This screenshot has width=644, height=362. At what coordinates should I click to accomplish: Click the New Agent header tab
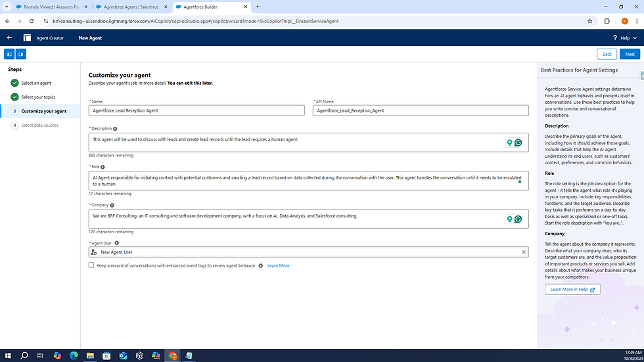(90, 37)
